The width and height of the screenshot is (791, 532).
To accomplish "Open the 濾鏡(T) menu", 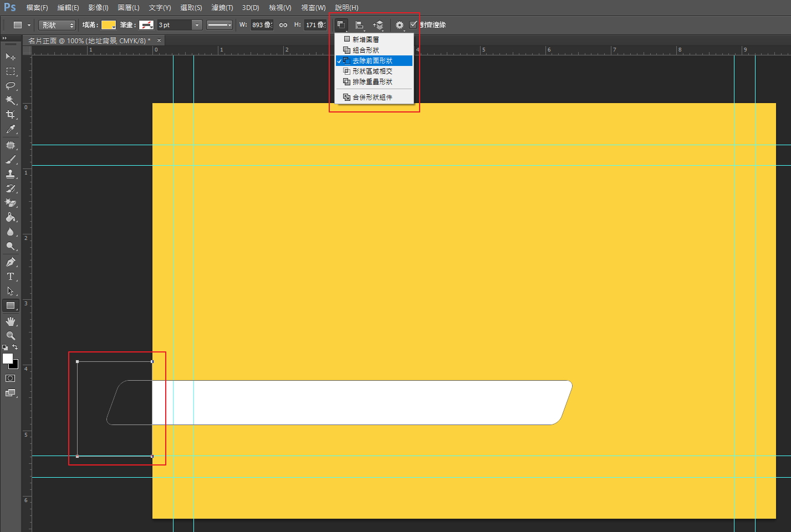I will [x=222, y=8].
